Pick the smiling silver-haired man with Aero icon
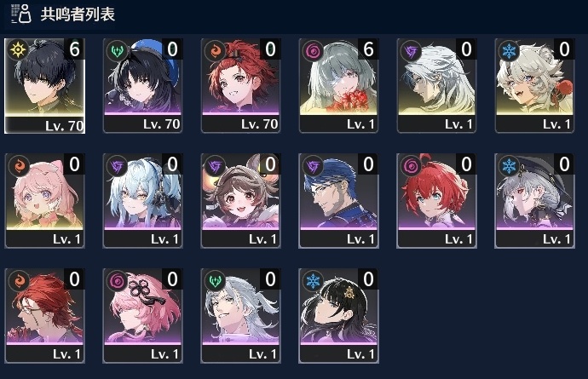 [240, 316]
